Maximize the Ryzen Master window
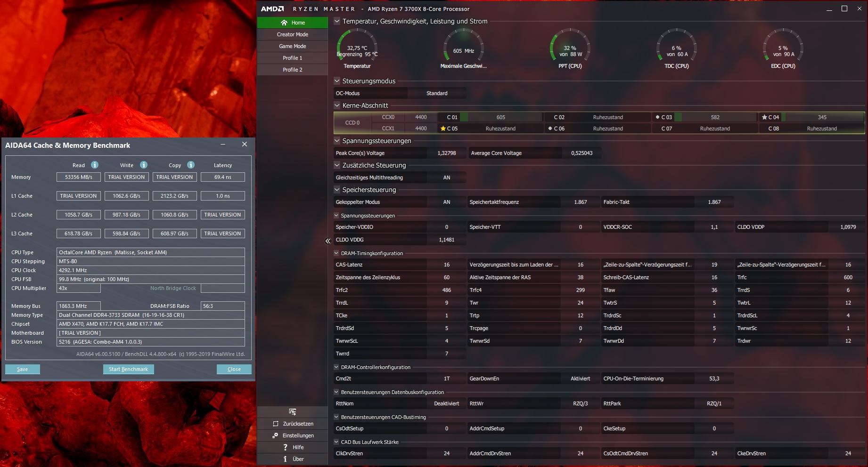Viewport: 868px width, 467px height. (844, 8)
